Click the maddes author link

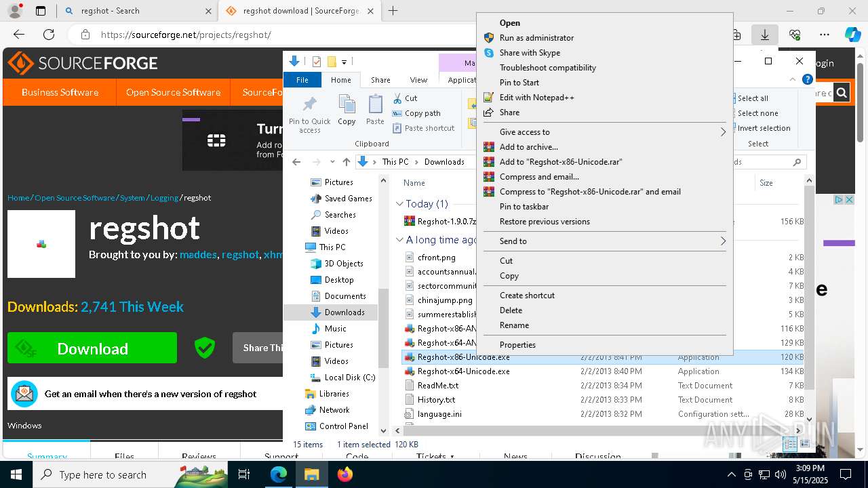tap(198, 255)
